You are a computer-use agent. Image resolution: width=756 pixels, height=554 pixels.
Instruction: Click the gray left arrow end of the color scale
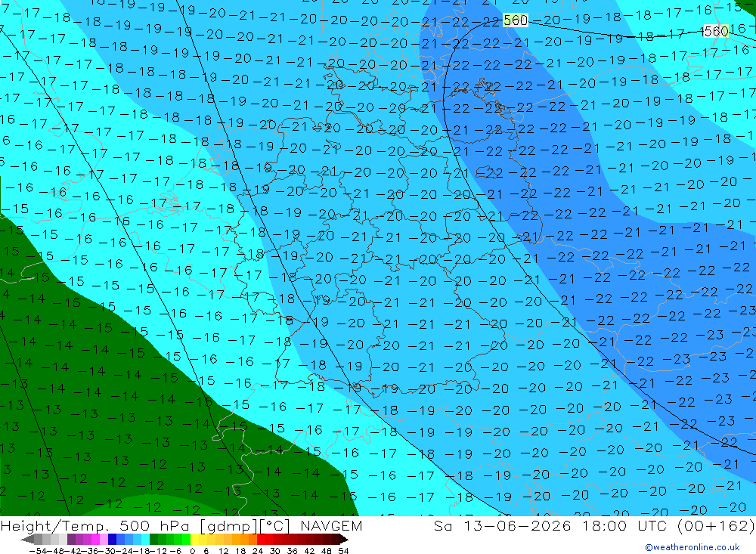27,540
